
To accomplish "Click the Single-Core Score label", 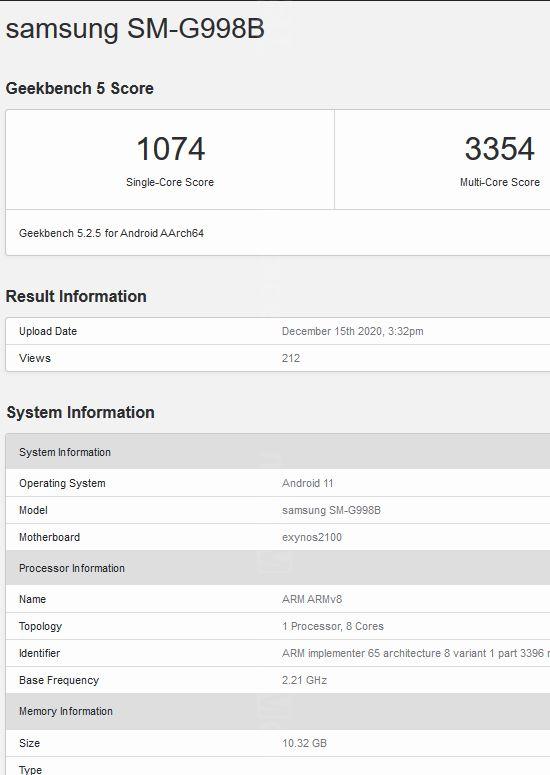I will coord(170,182).
